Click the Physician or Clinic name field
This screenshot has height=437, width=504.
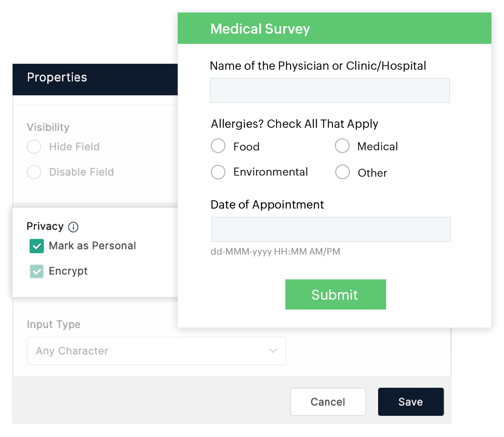click(330, 90)
